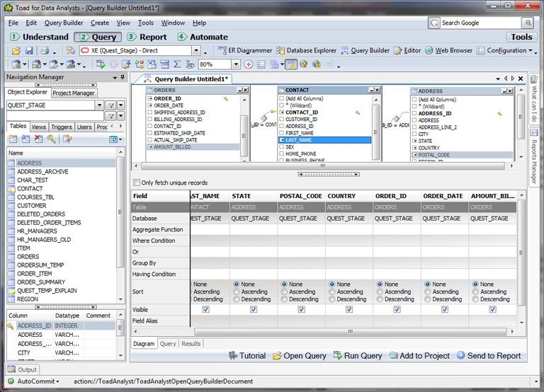Open the document tab list dropdown arrow
The image size is (544, 392).
tap(498, 79)
